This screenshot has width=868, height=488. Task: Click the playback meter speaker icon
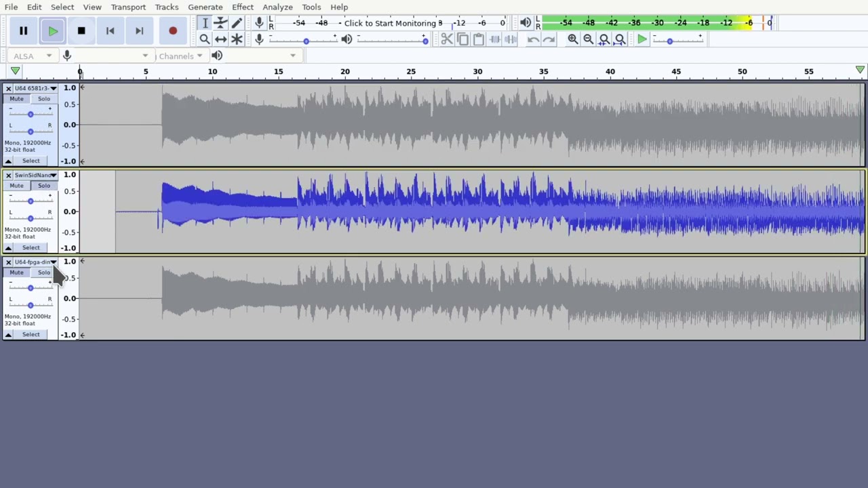(526, 23)
